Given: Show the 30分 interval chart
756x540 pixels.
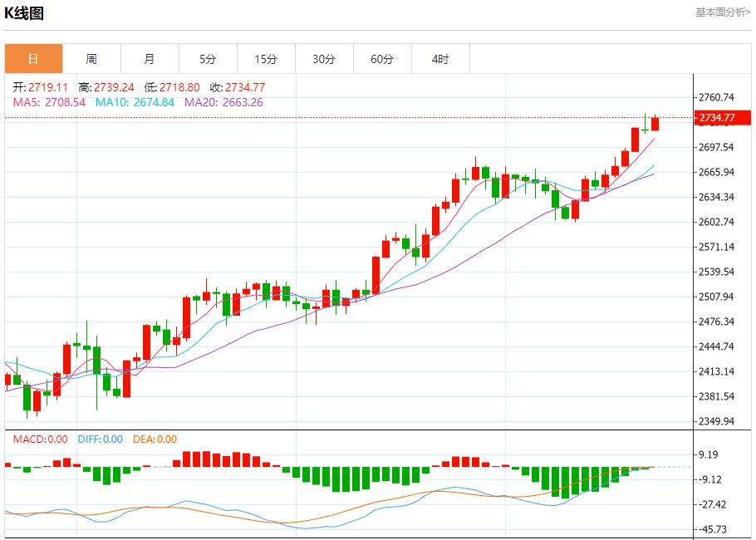Looking at the screenshot, I should (324, 59).
